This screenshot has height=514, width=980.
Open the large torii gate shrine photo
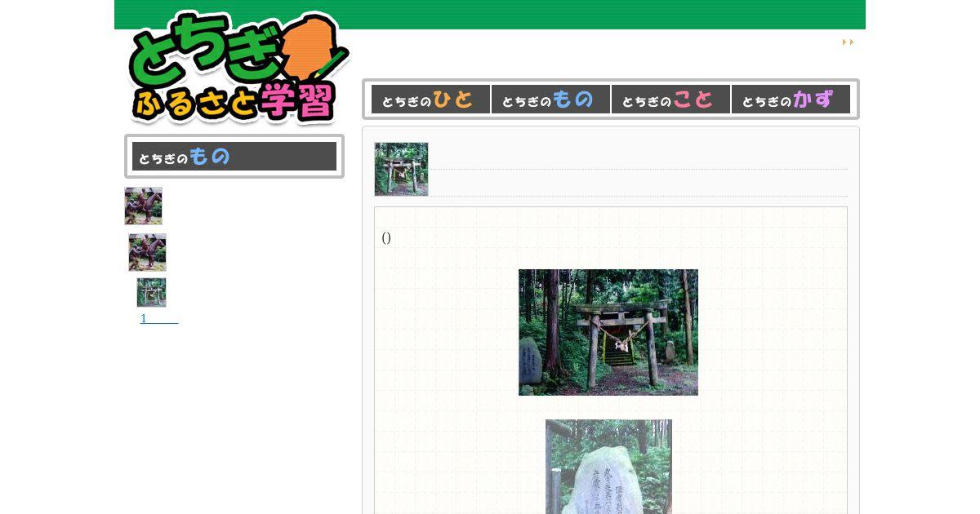pos(608,332)
